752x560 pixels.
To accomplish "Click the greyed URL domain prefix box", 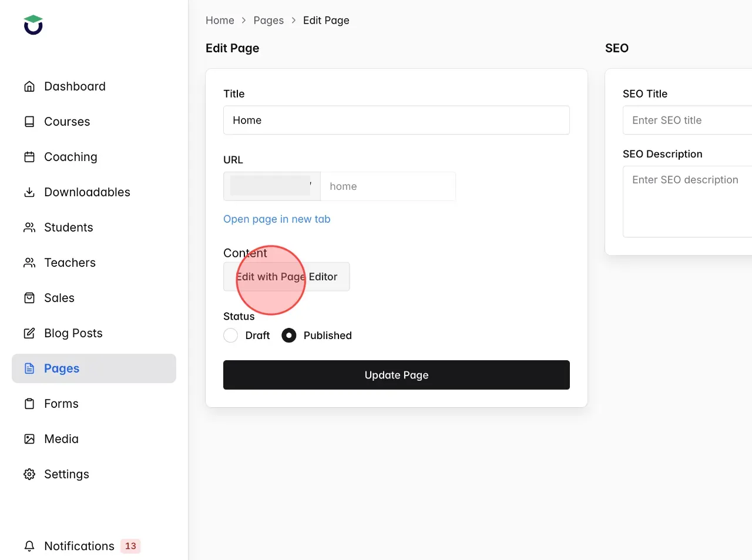I will [x=272, y=186].
